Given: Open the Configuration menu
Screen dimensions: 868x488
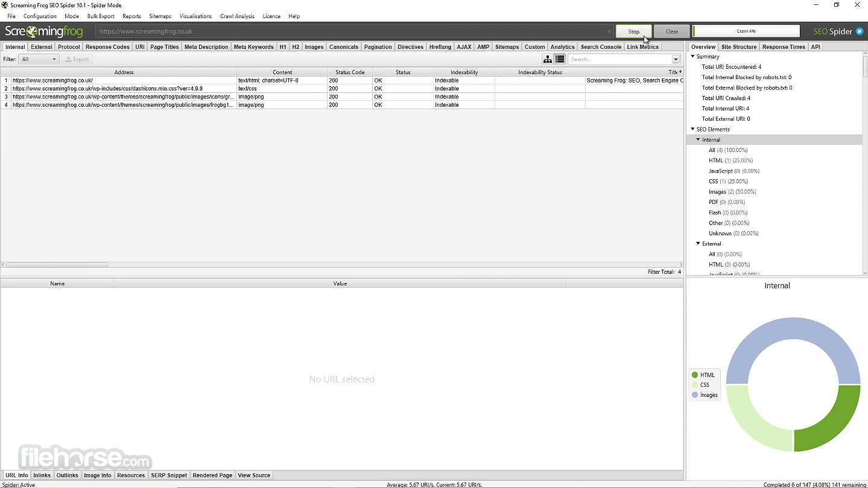Looking at the screenshot, I should pyautogui.click(x=40, y=16).
